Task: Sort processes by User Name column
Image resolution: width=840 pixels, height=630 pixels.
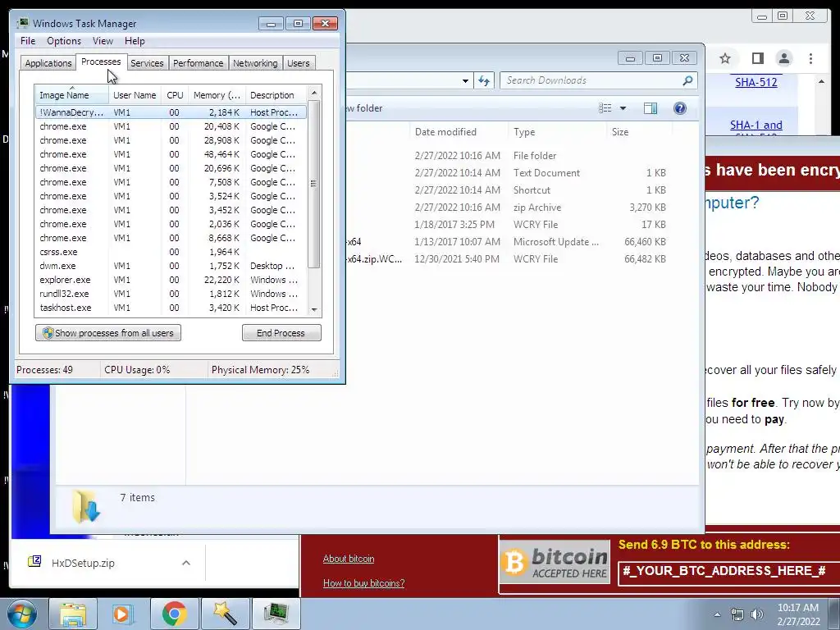Action: pos(135,95)
